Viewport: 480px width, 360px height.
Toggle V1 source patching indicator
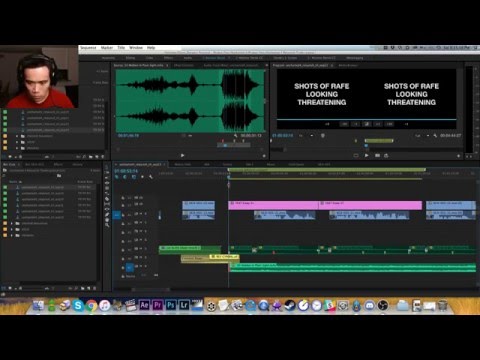coord(117,215)
